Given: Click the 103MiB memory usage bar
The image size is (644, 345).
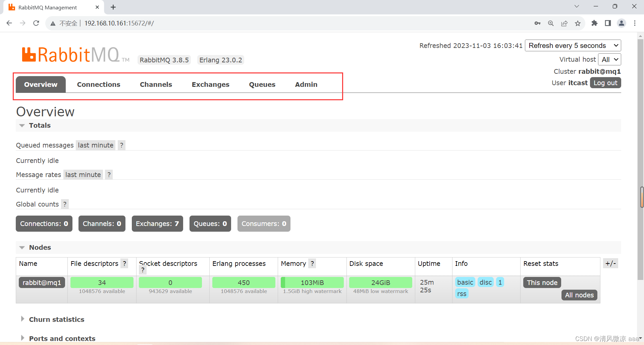Looking at the screenshot, I should [312, 283].
